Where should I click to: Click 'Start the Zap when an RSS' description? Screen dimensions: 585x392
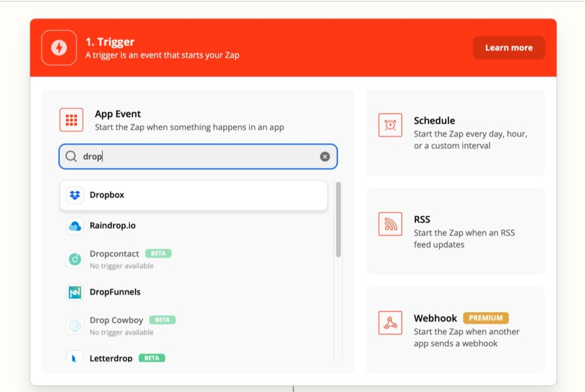point(464,239)
